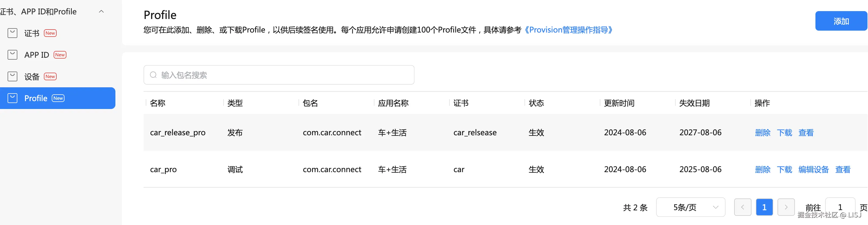Click the 证书 sidebar icon
The width and height of the screenshot is (868, 225).
12,33
